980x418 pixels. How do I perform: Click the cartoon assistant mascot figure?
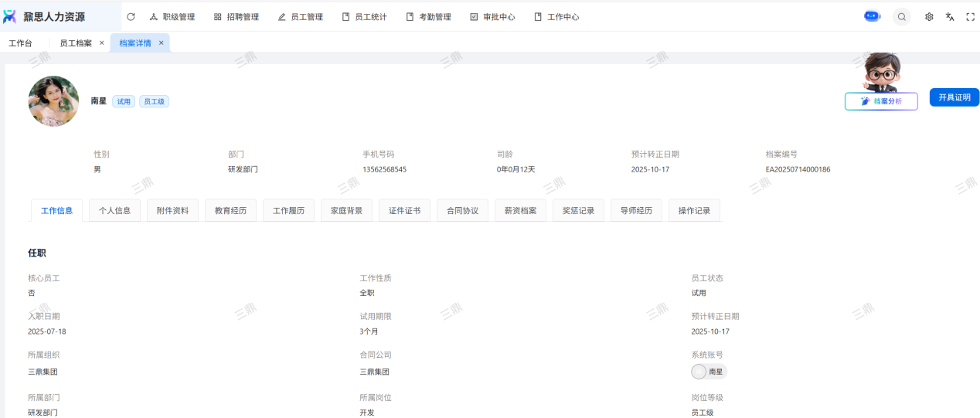click(882, 72)
